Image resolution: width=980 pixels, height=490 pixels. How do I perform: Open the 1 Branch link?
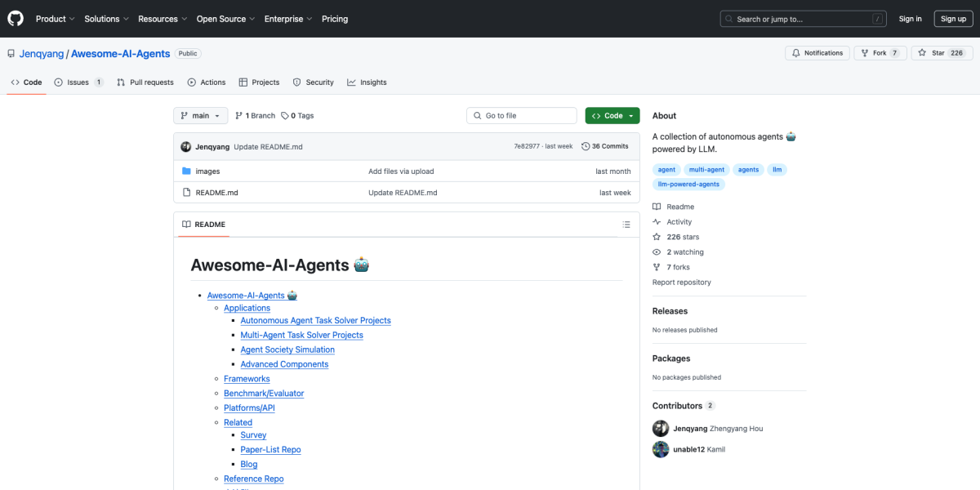[x=255, y=116]
